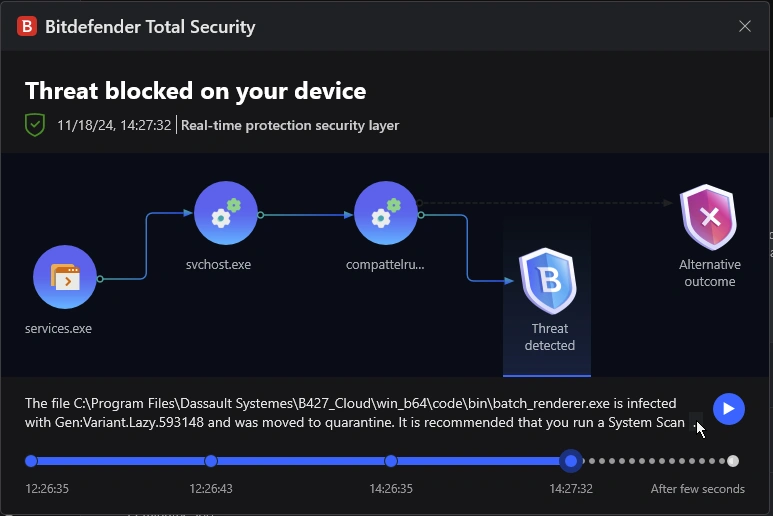This screenshot has width=773, height=516.
Task: Click the 'Real-time protection security layer' text
Action: coord(290,126)
